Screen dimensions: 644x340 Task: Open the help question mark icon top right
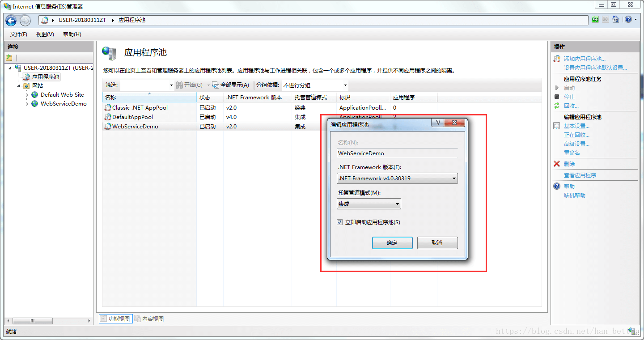[628, 19]
